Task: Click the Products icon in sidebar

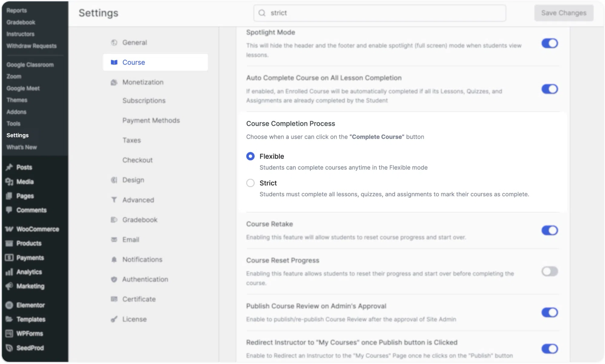Action: 9,243
